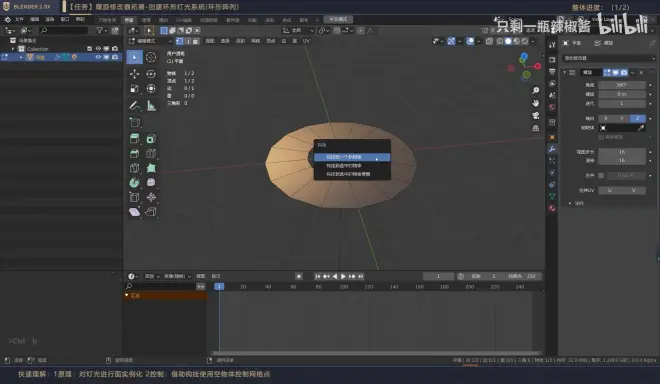Open the Add Modifier dropdown
The width and height of the screenshot is (660, 384).
(x=608, y=58)
